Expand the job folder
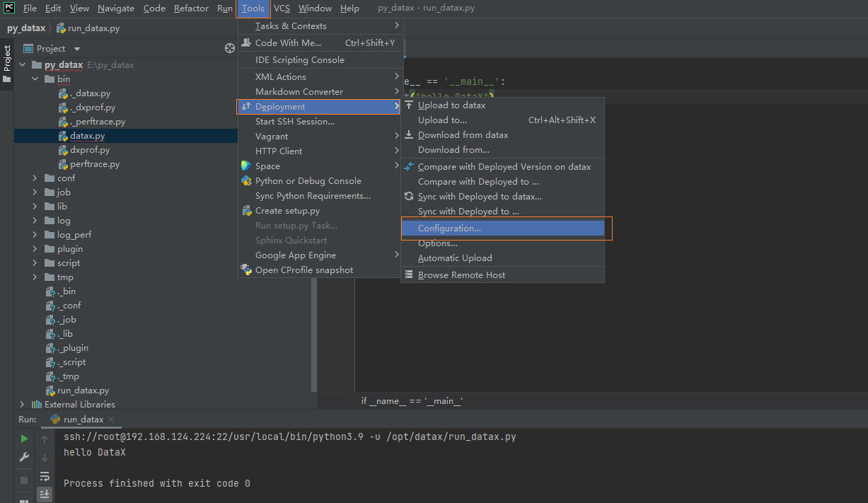This screenshot has width=868, height=503. pyautogui.click(x=35, y=192)
